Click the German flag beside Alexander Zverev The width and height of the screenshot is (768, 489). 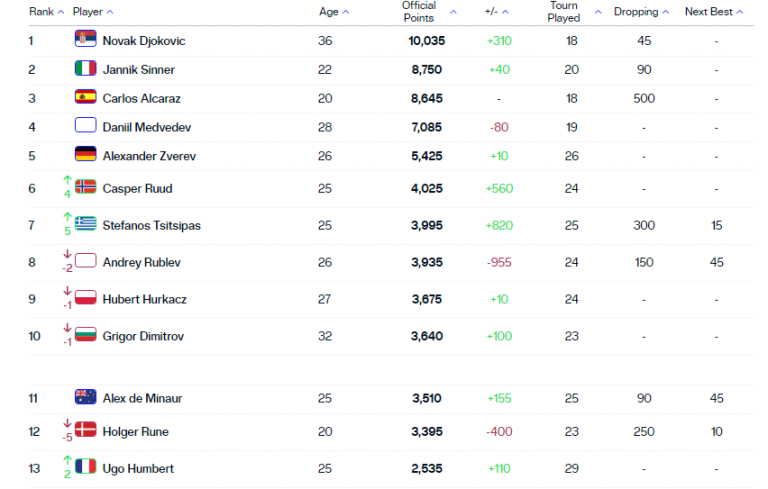[85, 155]
